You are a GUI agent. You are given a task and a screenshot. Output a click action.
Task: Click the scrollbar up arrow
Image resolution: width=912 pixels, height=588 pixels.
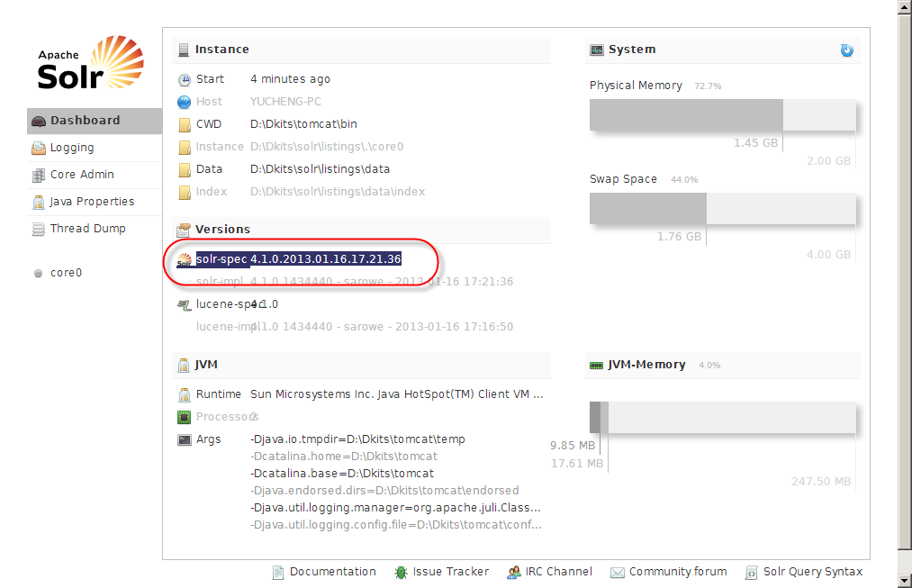(x=905, y=7)
